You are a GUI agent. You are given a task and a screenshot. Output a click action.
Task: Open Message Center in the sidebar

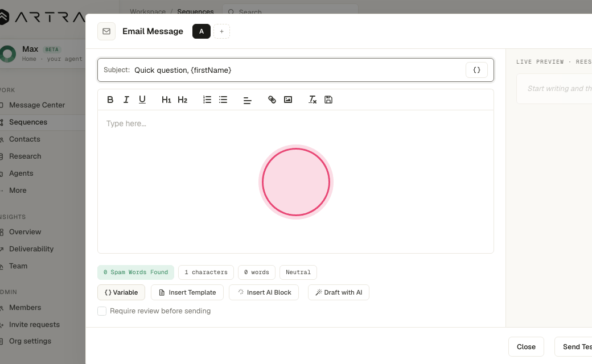(x=37, y=105)
